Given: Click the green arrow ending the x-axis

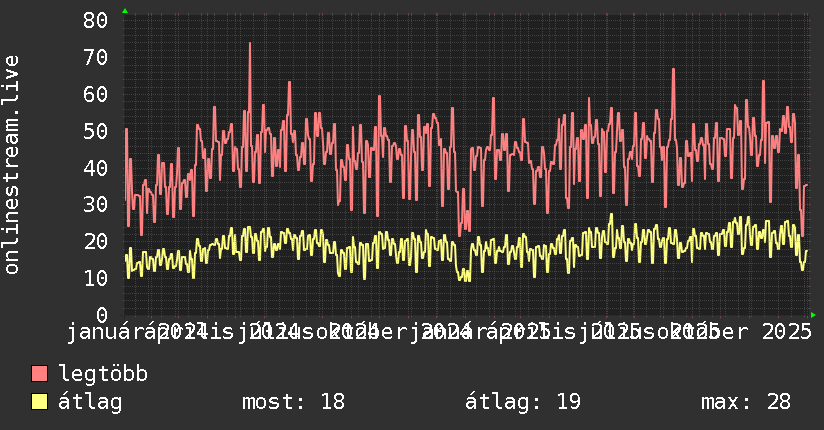Looking at the screenshot, I should pos(813,315).
